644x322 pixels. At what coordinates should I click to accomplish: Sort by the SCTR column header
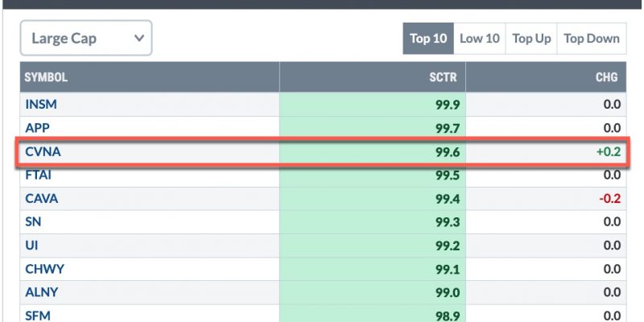pyautogui.click(x=443, y=76)
